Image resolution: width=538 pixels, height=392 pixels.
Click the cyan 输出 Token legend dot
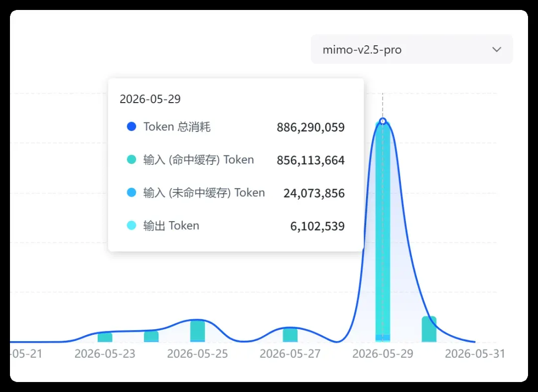(132, 225)
